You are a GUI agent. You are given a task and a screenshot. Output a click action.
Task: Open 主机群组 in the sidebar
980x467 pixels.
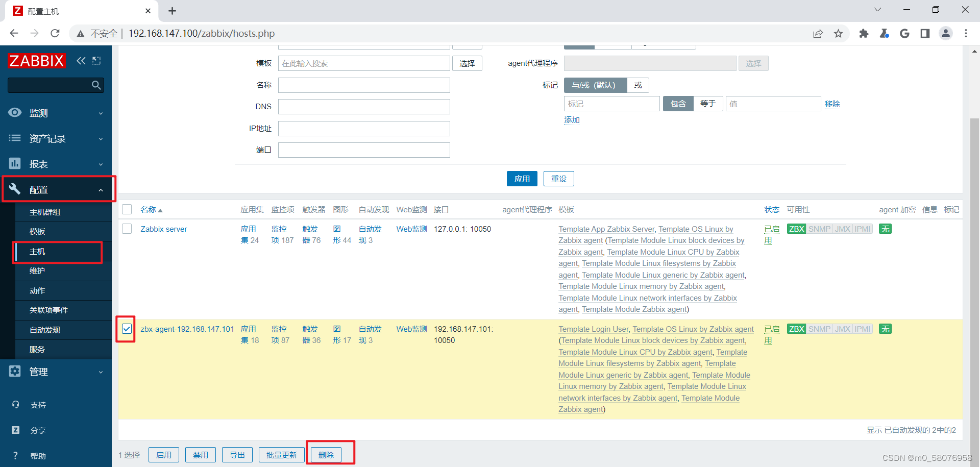pyautogui.click(x=45, y=212)
